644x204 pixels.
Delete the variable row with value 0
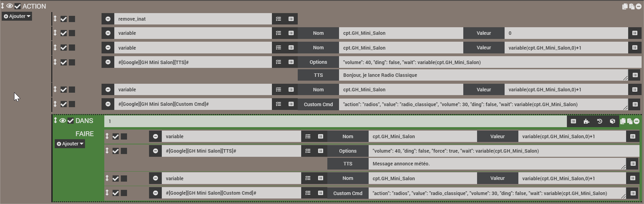coord(108,33)
